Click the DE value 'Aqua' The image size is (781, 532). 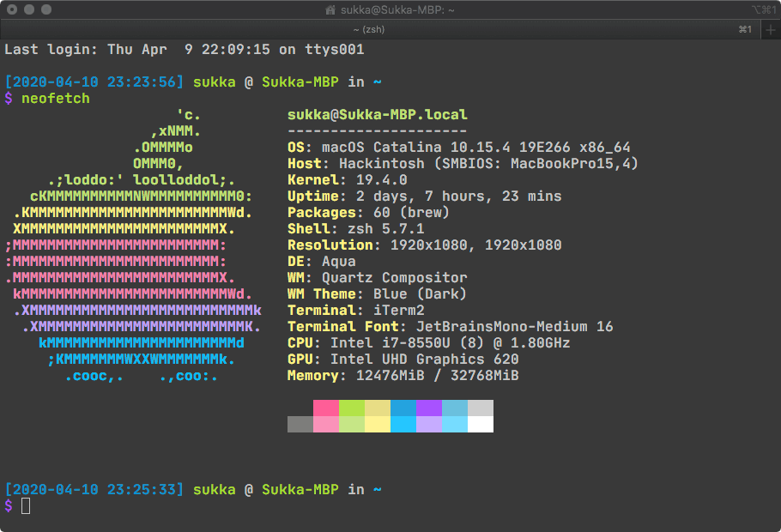(339, 262)
